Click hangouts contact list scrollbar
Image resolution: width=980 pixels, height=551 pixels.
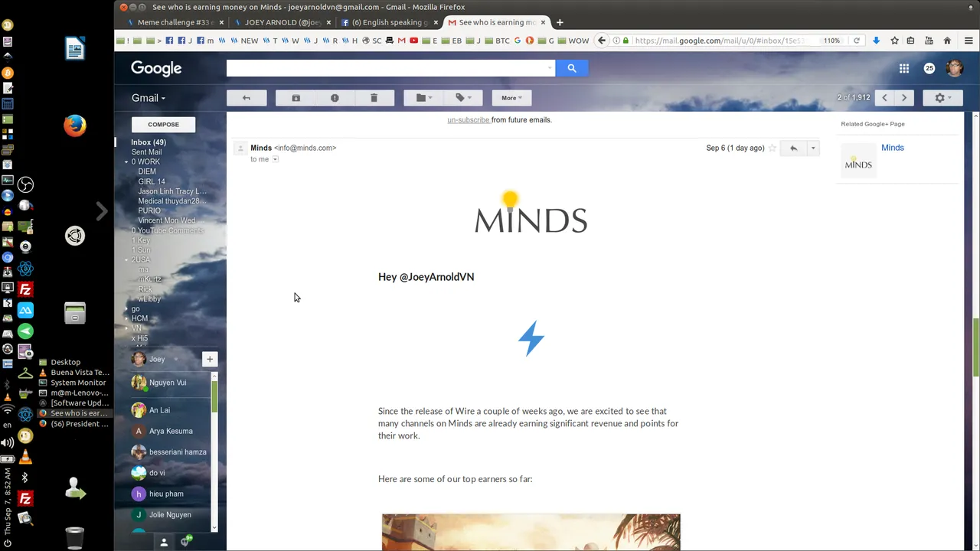click(214, 396)
